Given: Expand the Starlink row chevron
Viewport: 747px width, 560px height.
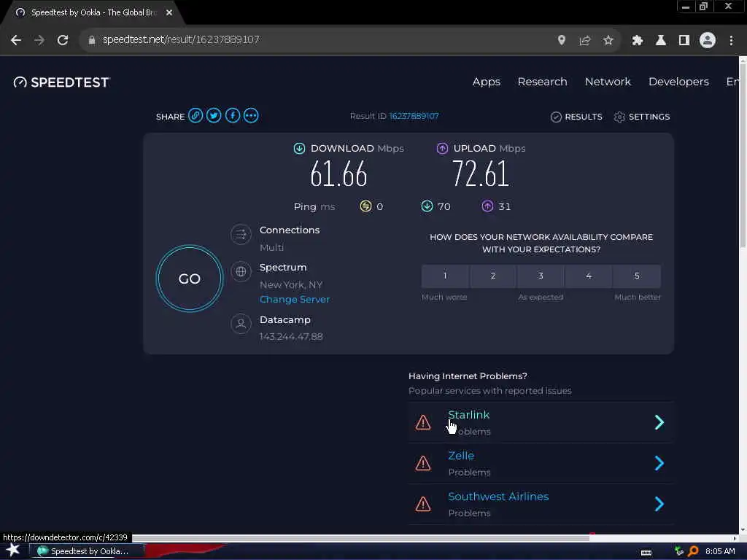Looking at the screenshot, I should [659, 422].
